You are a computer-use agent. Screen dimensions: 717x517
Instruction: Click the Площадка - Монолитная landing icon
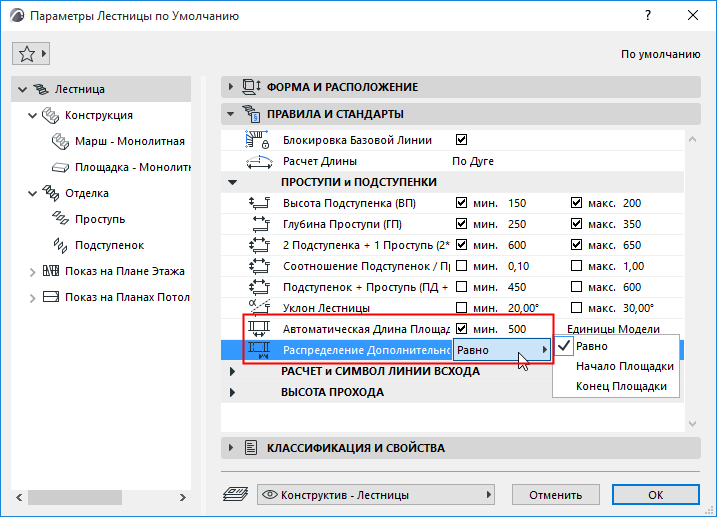point(60,167)
